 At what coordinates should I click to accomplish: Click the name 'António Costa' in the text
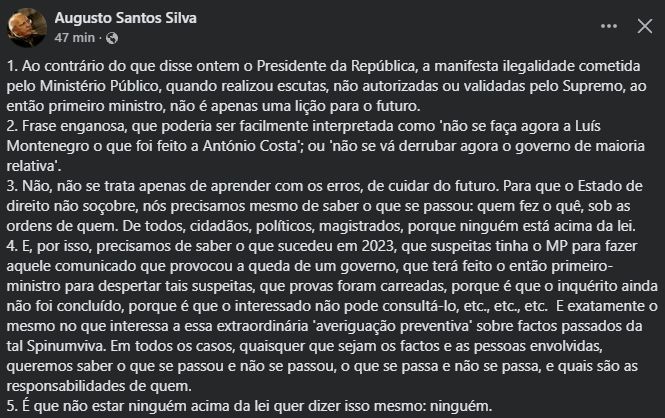[x=249, y=146]
